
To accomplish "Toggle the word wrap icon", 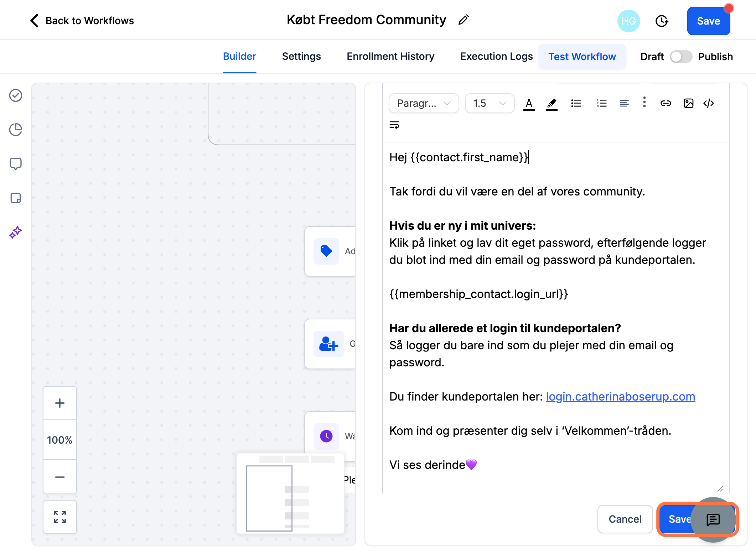I will (394, 125).
